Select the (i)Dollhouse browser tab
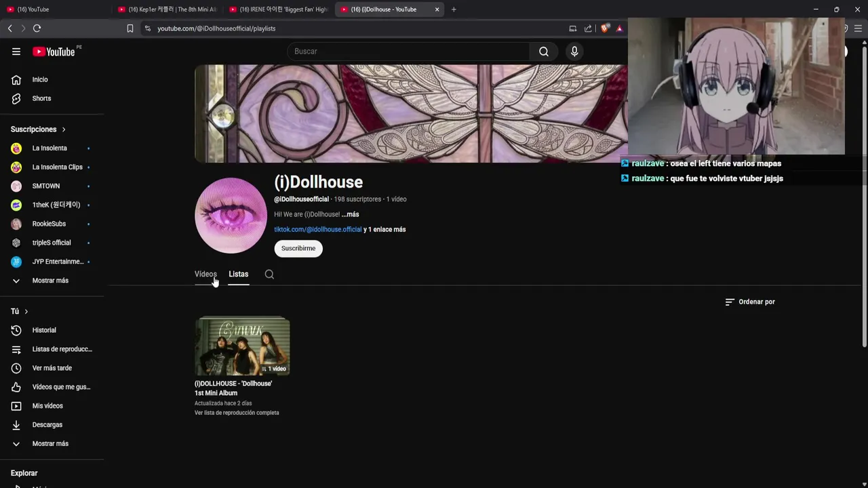868x488 pixels. tap(384, 9)
